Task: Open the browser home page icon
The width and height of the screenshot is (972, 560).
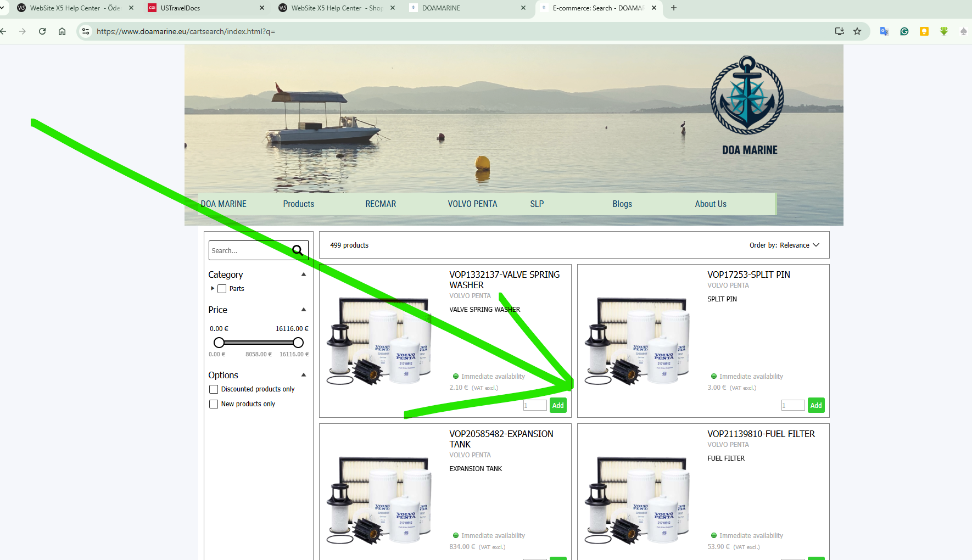Action: pos(62,31)
